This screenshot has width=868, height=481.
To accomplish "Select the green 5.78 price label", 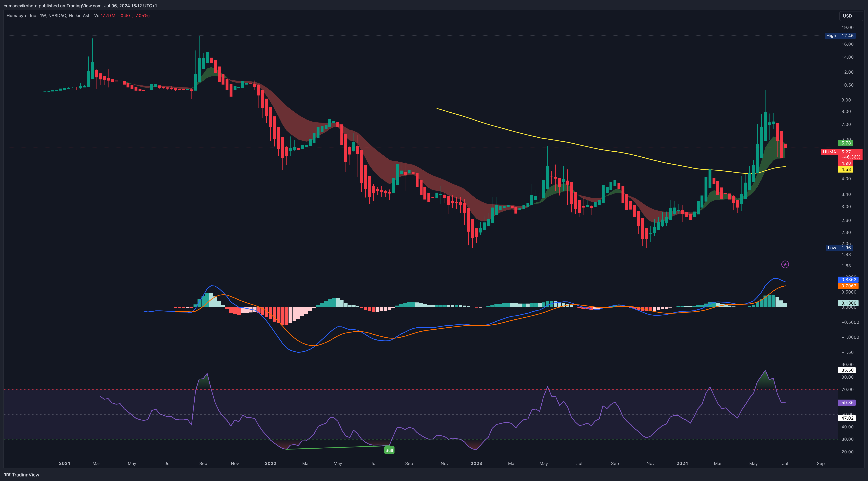I will 846,143.
